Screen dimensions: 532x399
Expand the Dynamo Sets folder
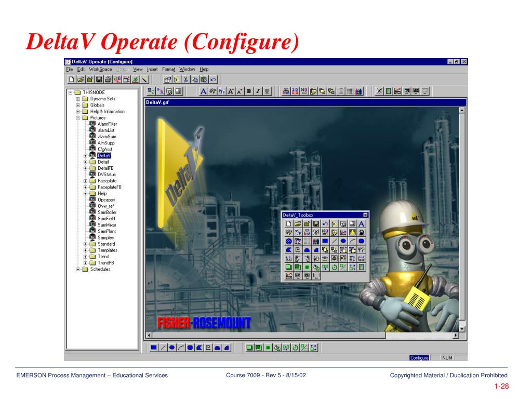78,99
